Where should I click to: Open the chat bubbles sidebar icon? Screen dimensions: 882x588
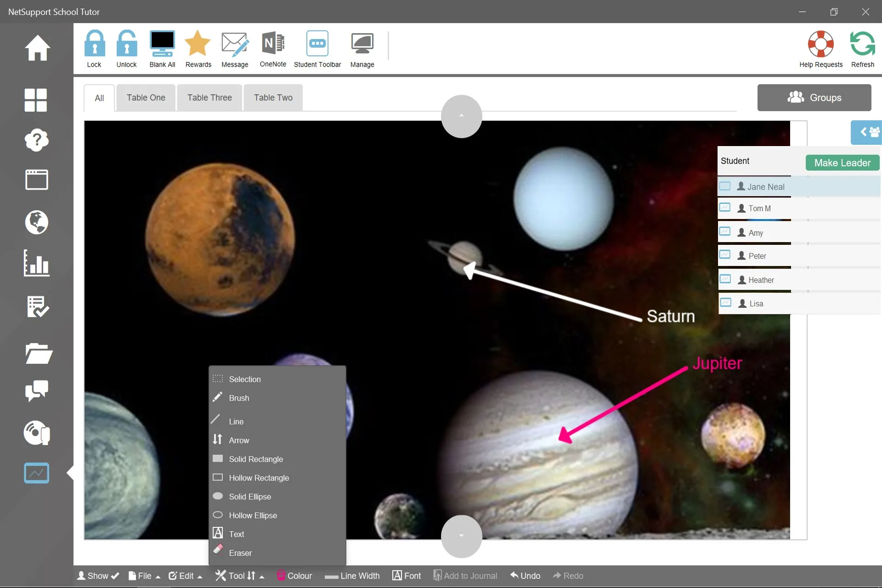36,391
